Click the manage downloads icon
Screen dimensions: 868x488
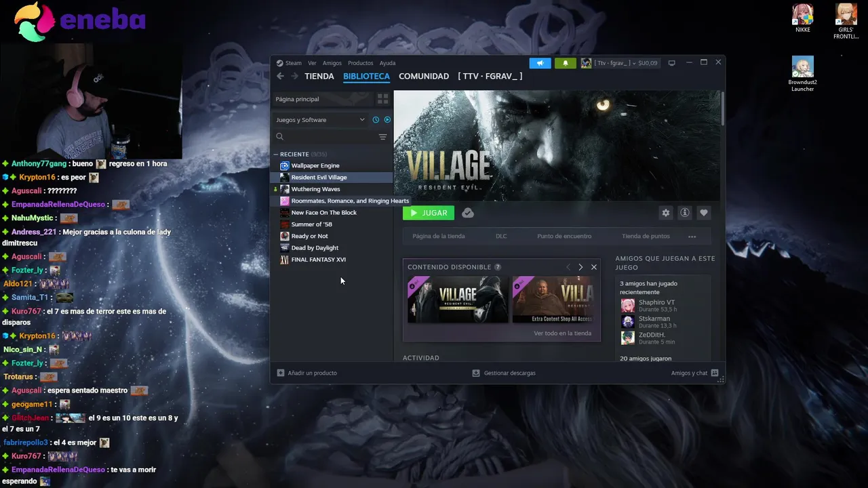coord(476,373)
